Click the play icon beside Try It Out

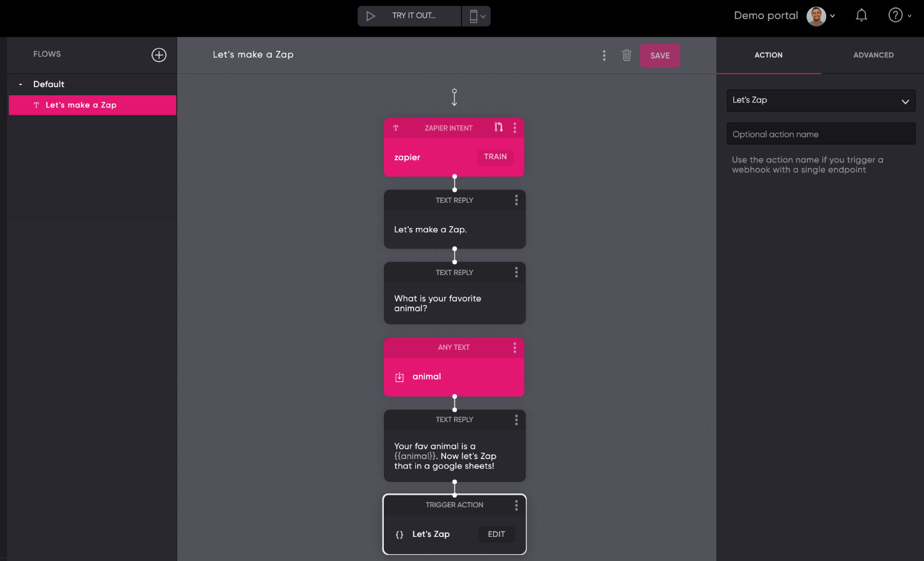[371, 16]
